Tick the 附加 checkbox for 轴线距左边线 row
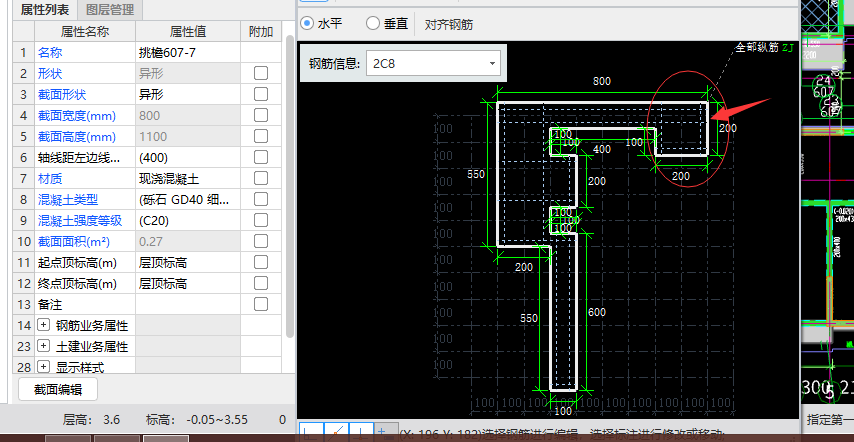 (x=261, y=157)
